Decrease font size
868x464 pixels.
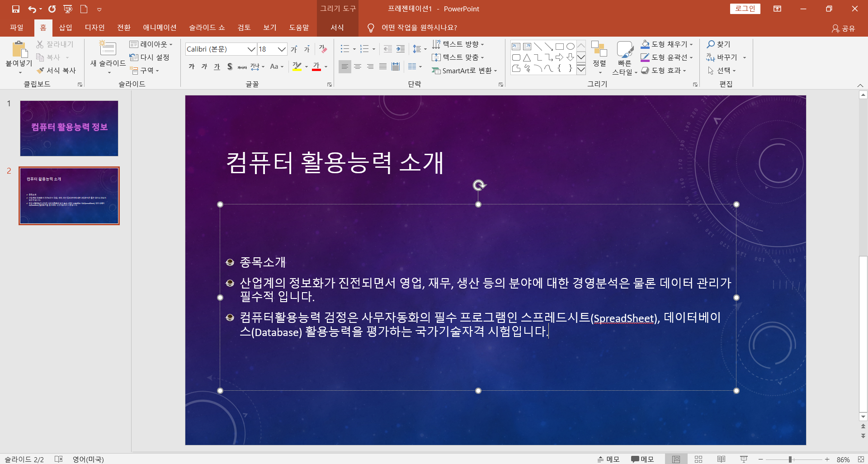[307, 49]
